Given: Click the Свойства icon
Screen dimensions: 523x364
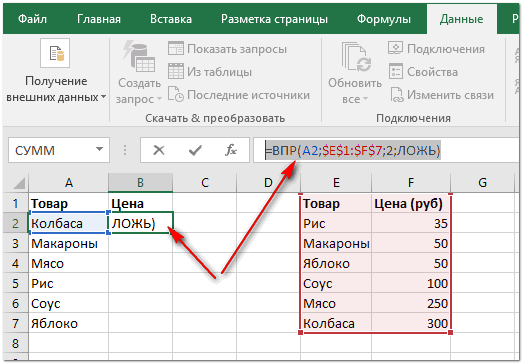Looking at the screenshot, I should [396, 71].
